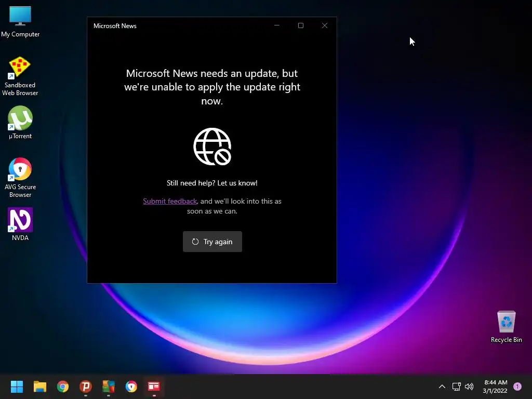The image size is (532, 399).
Task: Close the Microsoft News window
Action: click(325, 25)
